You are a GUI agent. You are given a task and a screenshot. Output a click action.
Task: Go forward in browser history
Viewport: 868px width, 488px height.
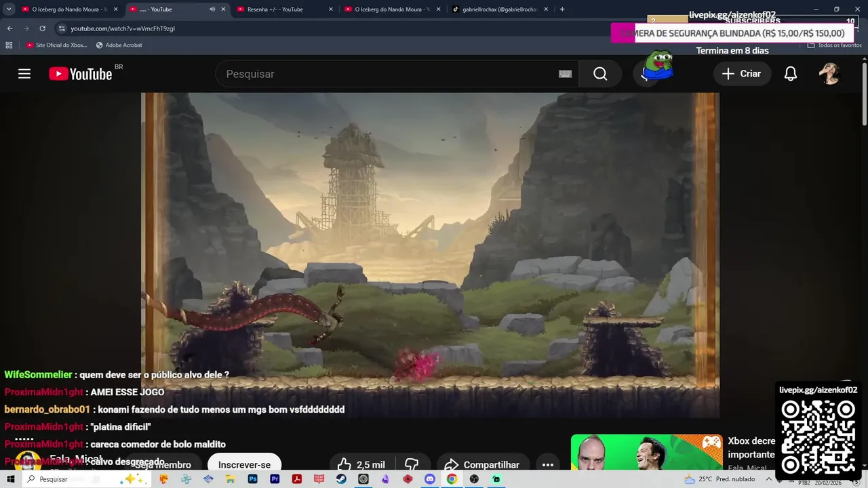point(26,28)
